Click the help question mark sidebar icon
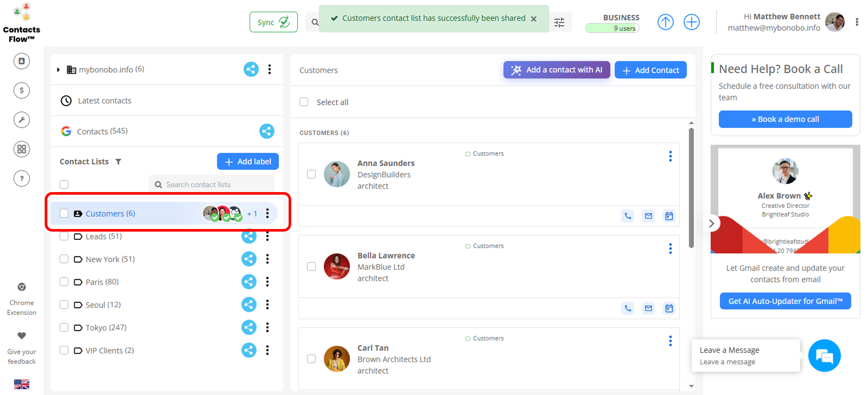The image size is (868, 395). point(22,179)
